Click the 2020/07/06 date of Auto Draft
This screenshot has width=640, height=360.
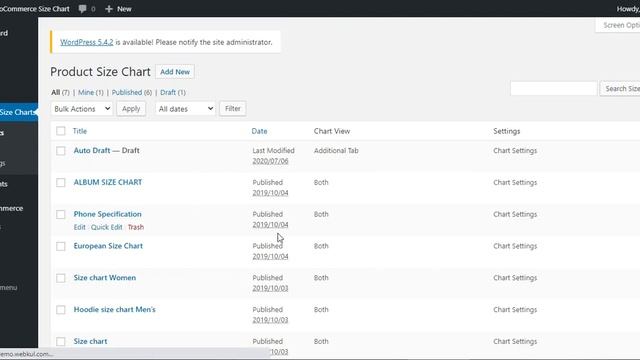270,161
